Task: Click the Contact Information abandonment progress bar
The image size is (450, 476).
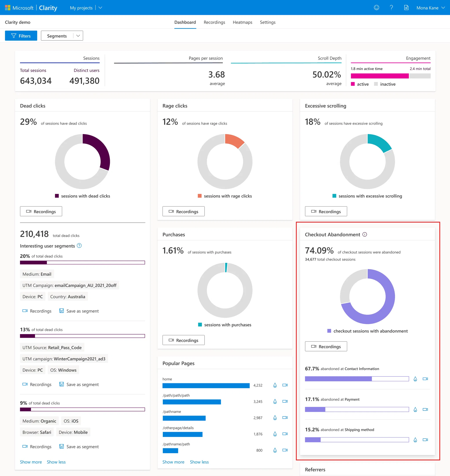Action: tap(357, 379)
